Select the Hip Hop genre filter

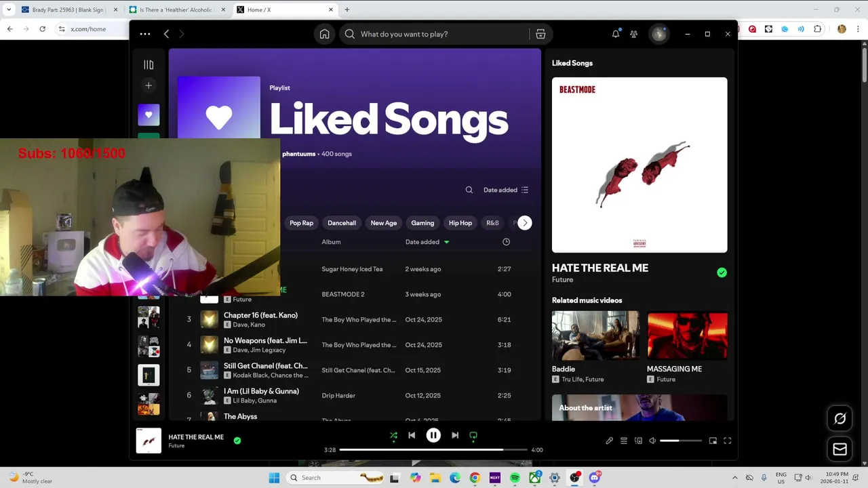click(x=460, y=223)
